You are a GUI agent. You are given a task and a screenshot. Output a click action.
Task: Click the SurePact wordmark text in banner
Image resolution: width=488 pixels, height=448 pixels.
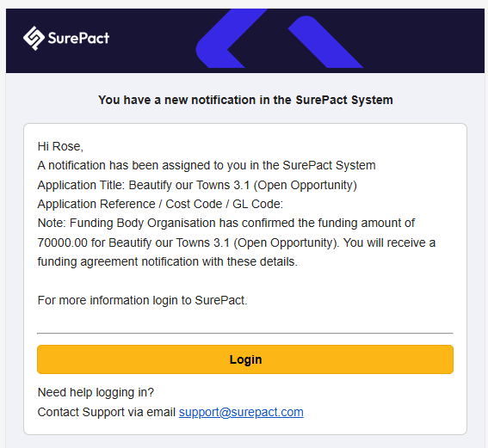pos(78,38)
